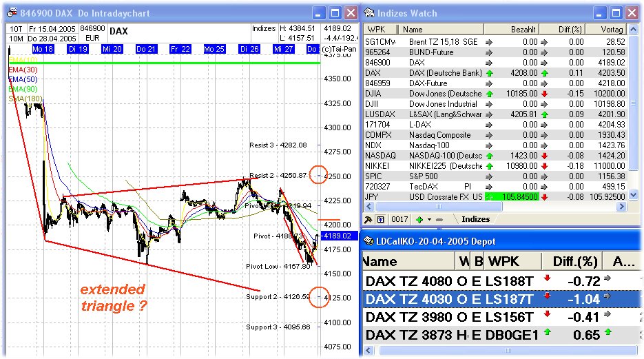
Task: Sort by Vortag column header
Action: point(606,30)
